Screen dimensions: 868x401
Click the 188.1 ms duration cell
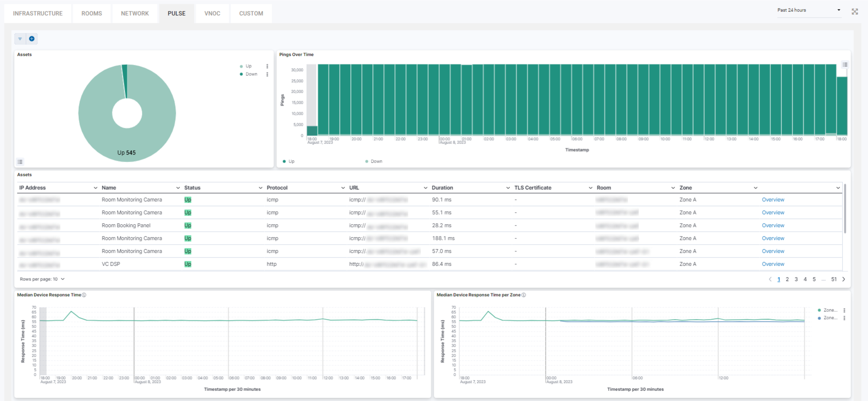coord(443,238)
